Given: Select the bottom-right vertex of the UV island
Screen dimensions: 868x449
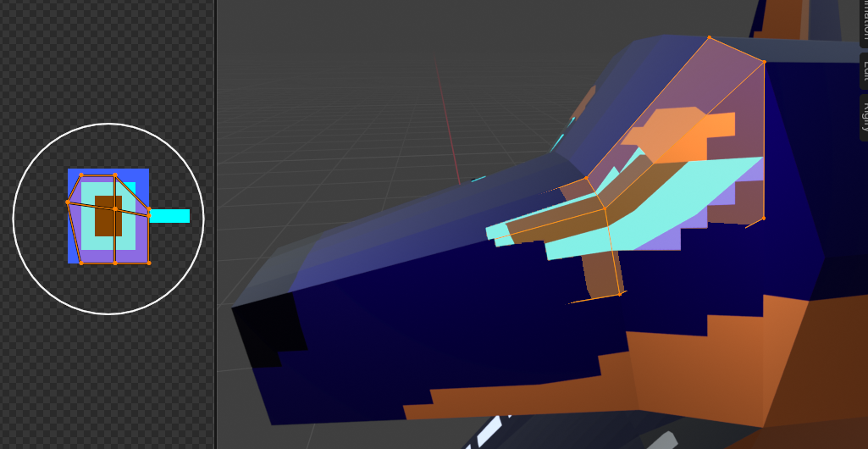Looking at the screenshot, I should click(149, 263).
